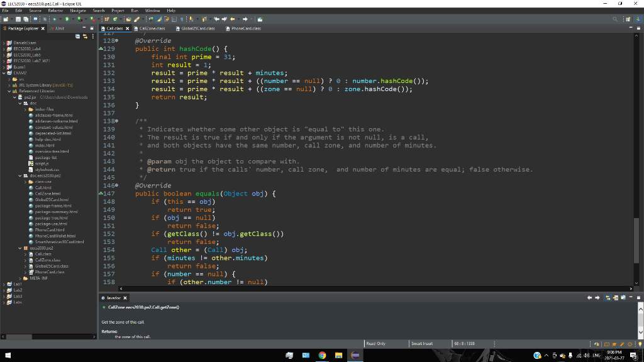
Task: Open the Navigate menu
Action: click(77, 11)
